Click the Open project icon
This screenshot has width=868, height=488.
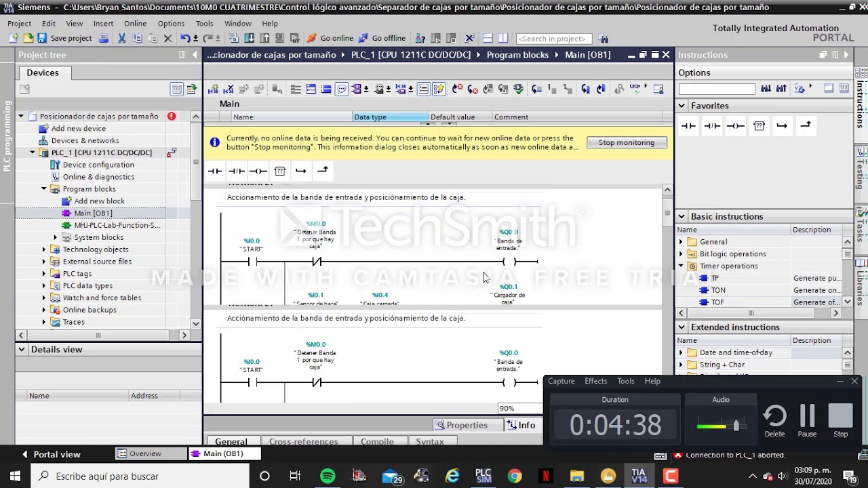28,39
